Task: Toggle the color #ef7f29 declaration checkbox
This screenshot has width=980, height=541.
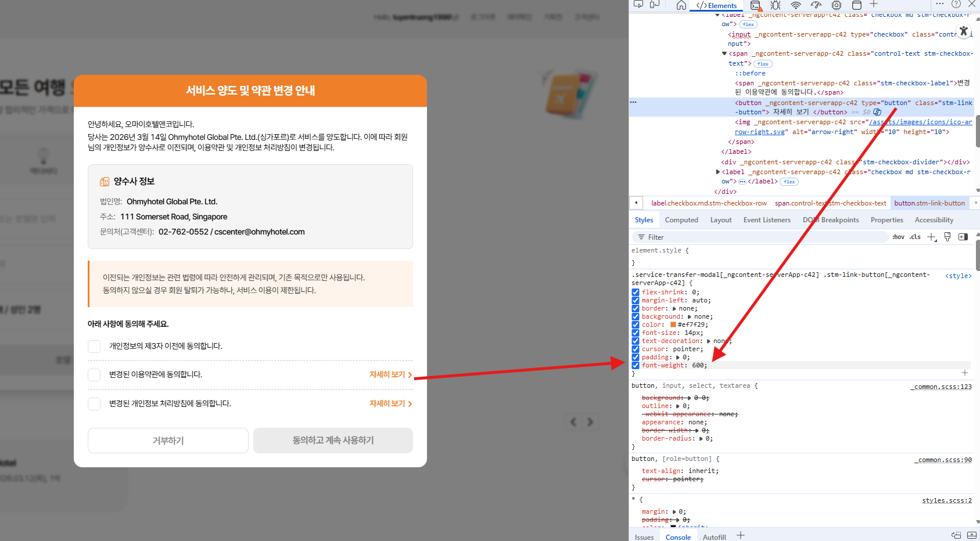Action: pos(636,325)
